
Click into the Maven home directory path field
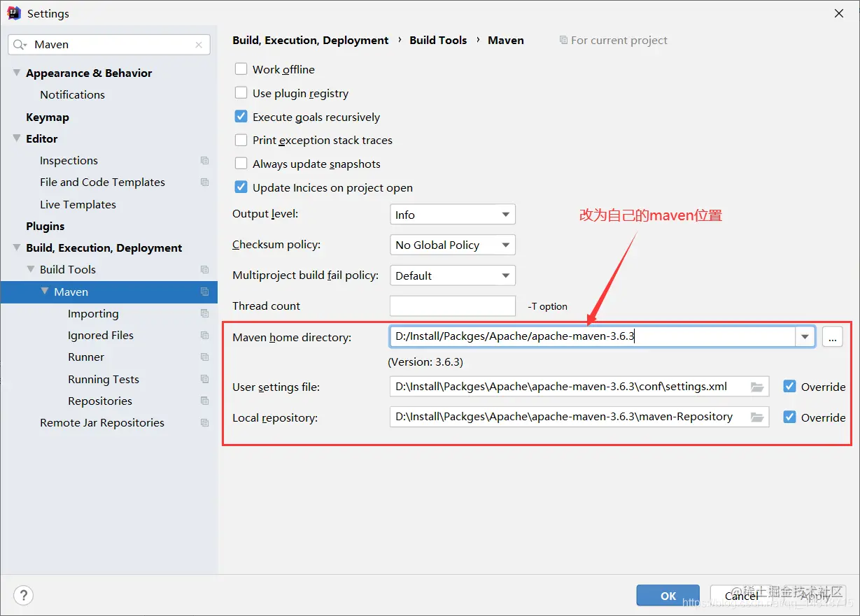[593, 337]
